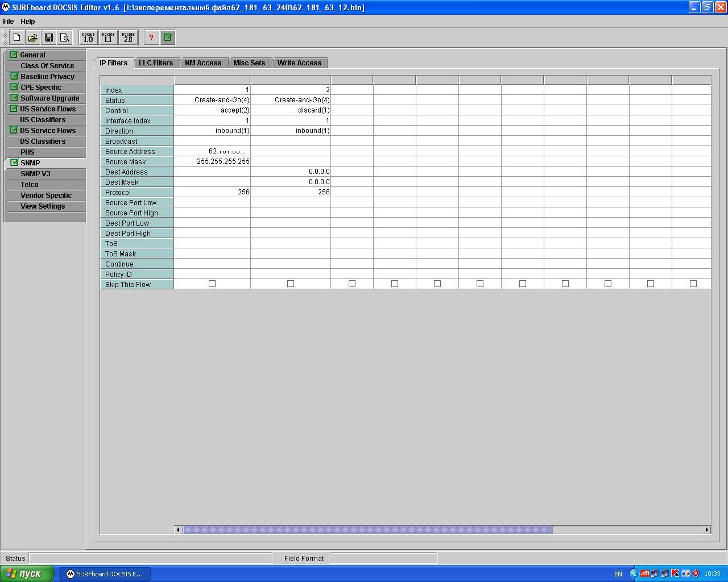Viewport: 728px width, 582px height.
Task: Switch to the IP Filters tab
Action: click(x=114, y=63)
